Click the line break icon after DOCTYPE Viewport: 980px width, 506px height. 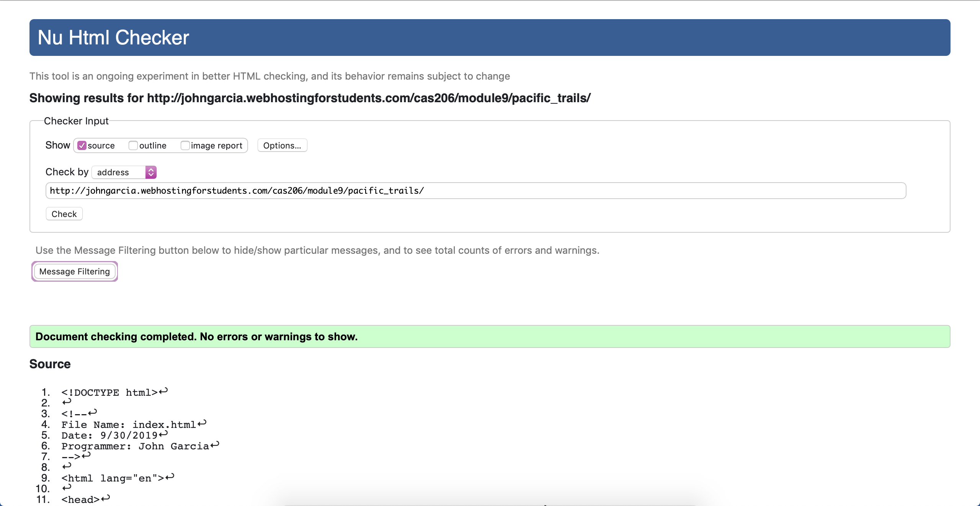tap(163, 391)
